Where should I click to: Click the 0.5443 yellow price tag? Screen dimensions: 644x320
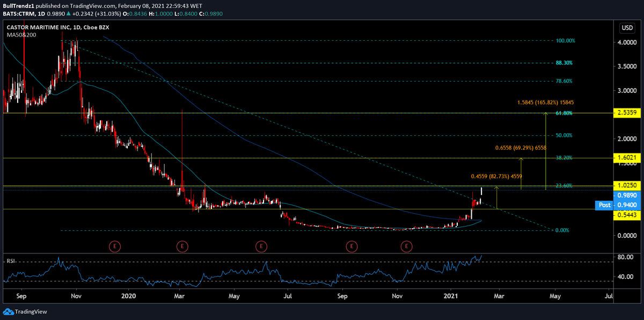coord(626,215)
